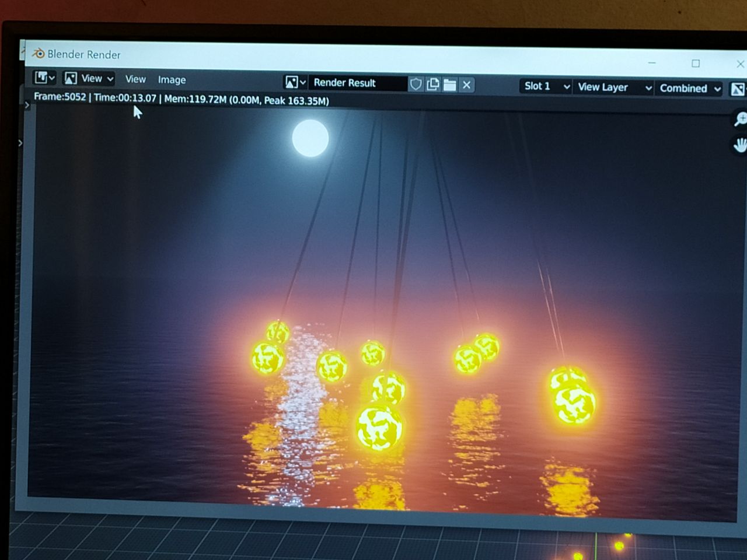Image resolution: width=747 pixels, height=560 pixels.
Task: Click the Render Result name field
Action: tap(357, 83)
